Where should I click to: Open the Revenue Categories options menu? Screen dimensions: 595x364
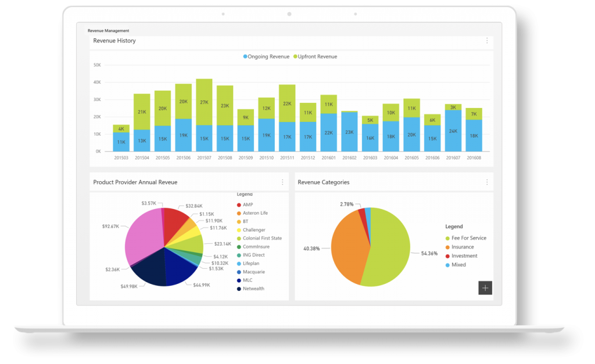click(x=487, y=182)
